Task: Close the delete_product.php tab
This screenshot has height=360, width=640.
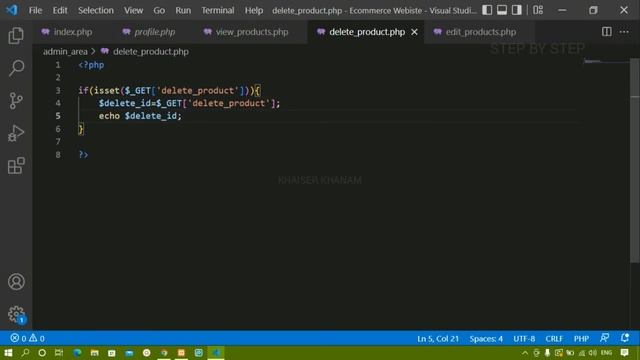Action: (x=414, y=32)
